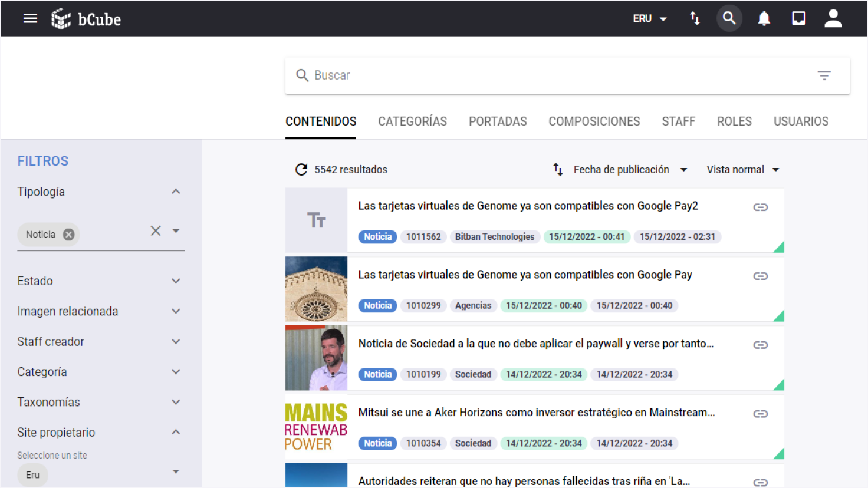Open thumbnail of the Sociedad paywall article
Viewport: 868px width, 488px height.
[x=317, y=358]
